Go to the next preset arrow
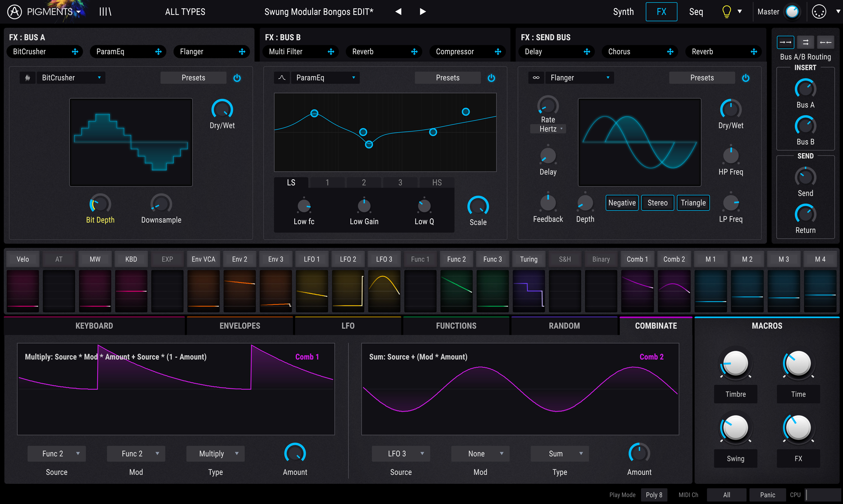This screenshot has width=843, height=504. pyautogui.click(x=423, y=12)
